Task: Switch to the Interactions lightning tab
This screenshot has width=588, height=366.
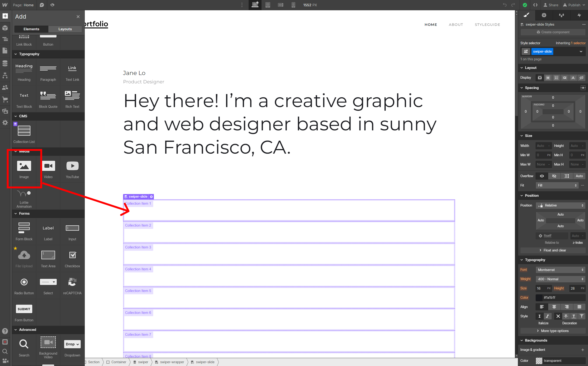Action: tap(579, 15)
